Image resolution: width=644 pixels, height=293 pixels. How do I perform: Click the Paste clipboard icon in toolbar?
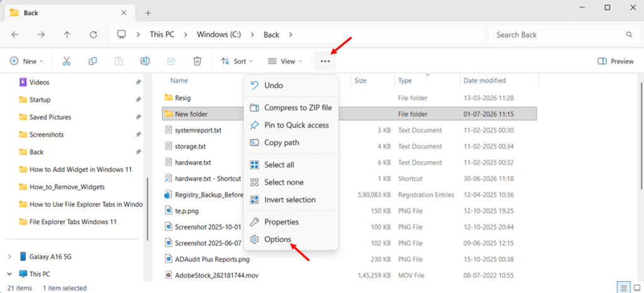tap(119, 61)
